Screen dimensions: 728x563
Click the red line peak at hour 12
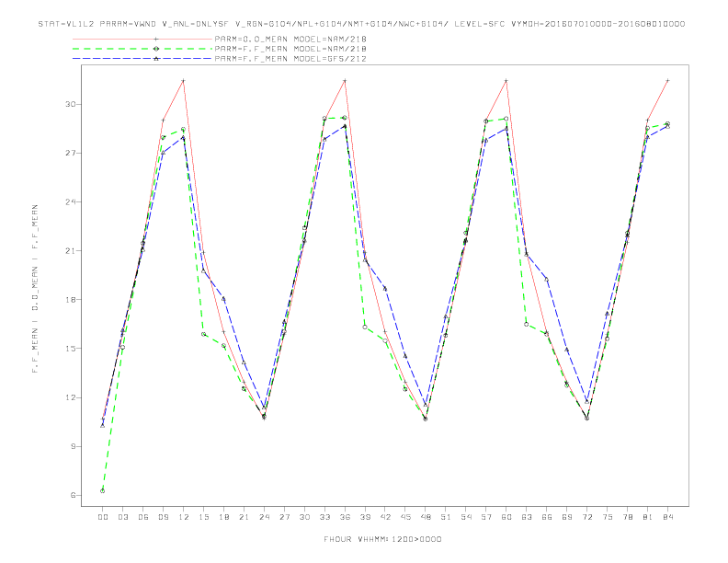184,81
